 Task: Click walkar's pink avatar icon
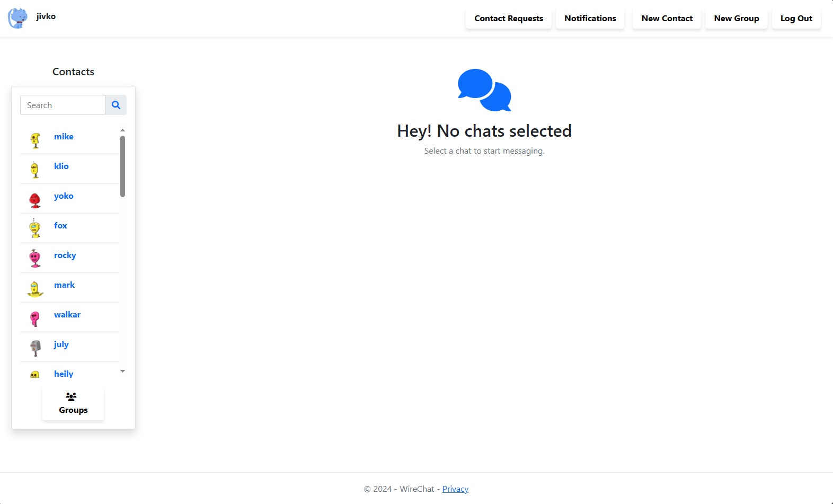tap(35, 319)
